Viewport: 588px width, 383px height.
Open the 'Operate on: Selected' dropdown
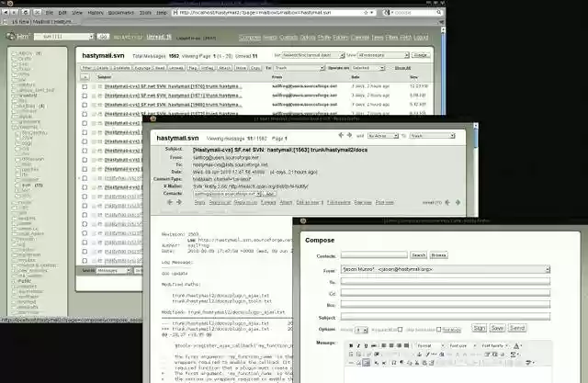[x=368, y=68]
